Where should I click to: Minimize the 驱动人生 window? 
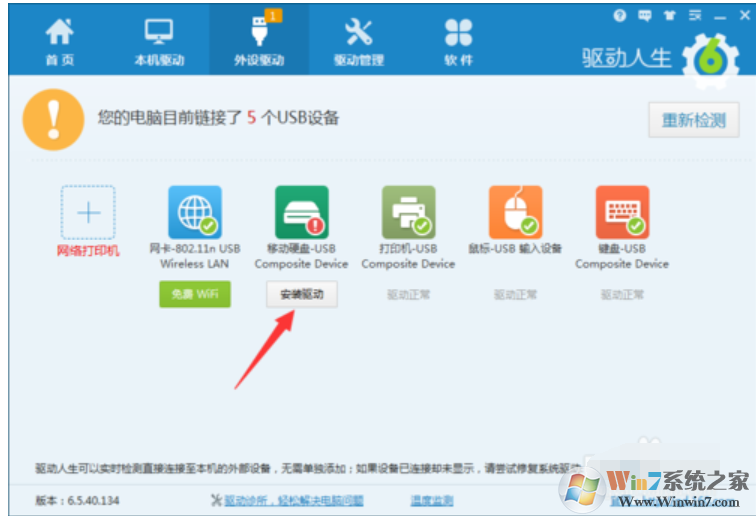coord(720,17)
